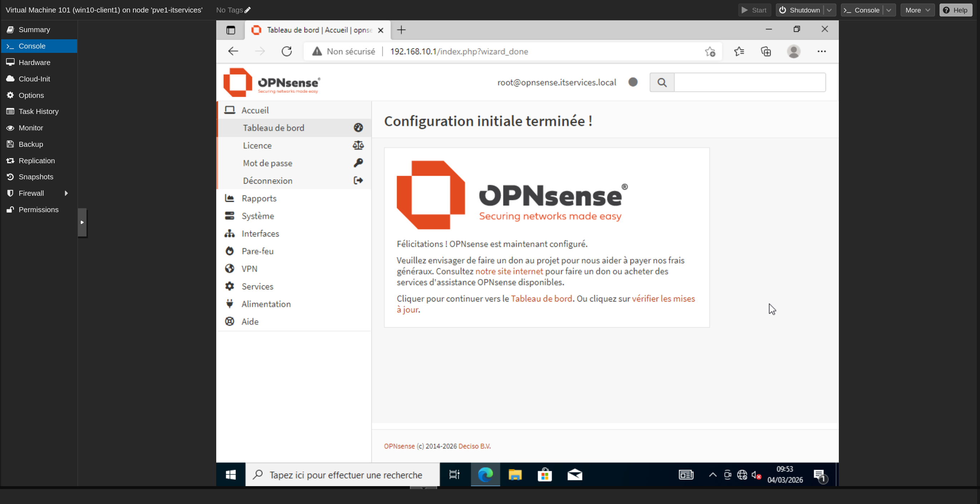The image size is (980, 504).
Task: Open the Pare-feu menu section
Action: click(x=258, y=251)
